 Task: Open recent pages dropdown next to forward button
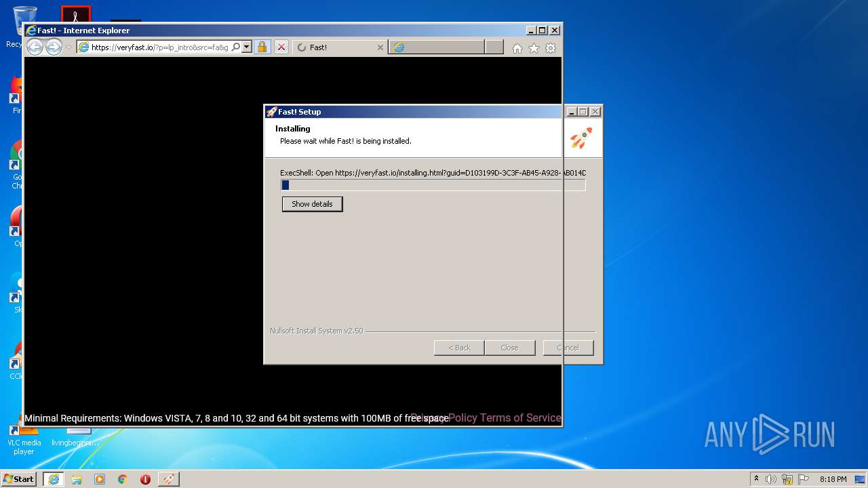(x=68, y=47)
